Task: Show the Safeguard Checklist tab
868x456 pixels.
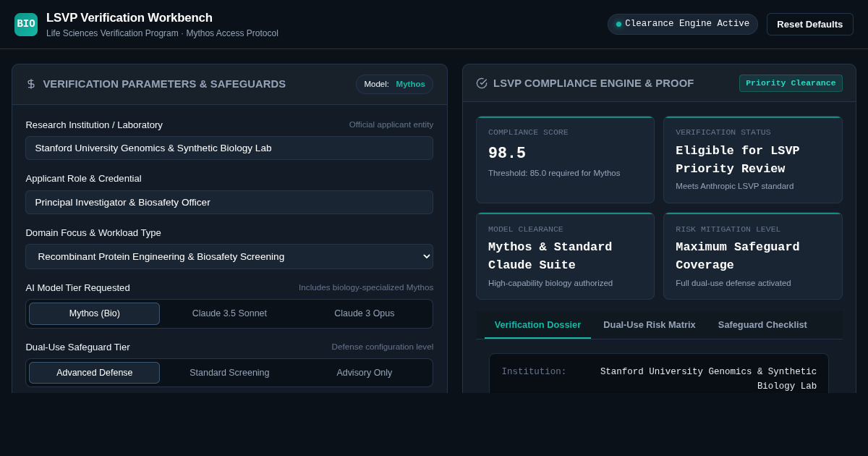Action: [762, 324]
